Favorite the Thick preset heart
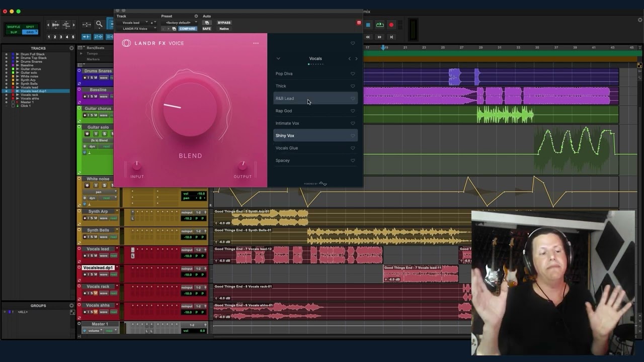644x362 pixels. (353, 86)
